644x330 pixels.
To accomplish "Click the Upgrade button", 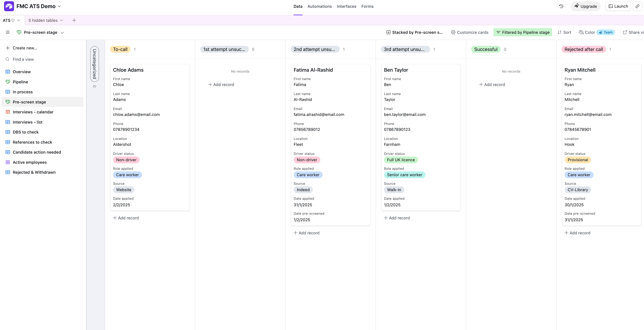I will point(585,6).
